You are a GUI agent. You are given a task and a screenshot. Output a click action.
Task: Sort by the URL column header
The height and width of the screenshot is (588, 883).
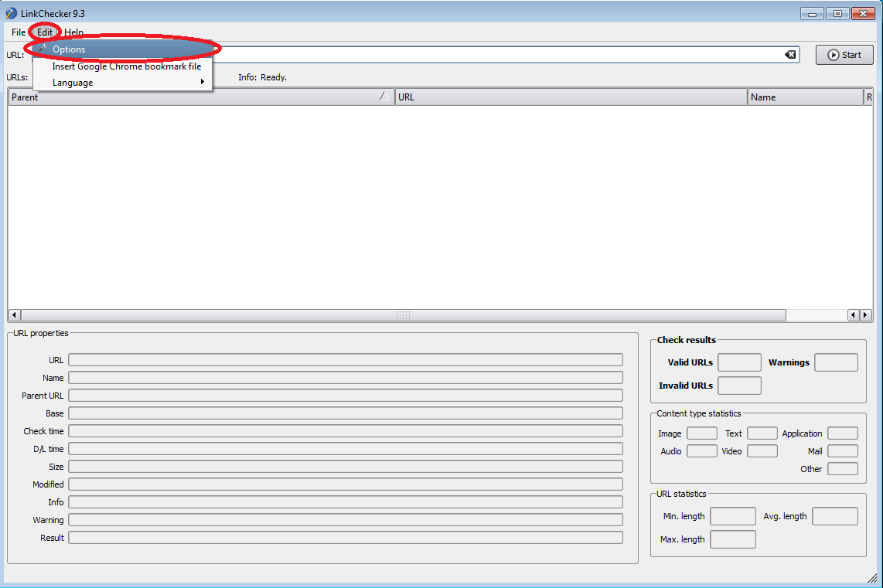[571, 97]
